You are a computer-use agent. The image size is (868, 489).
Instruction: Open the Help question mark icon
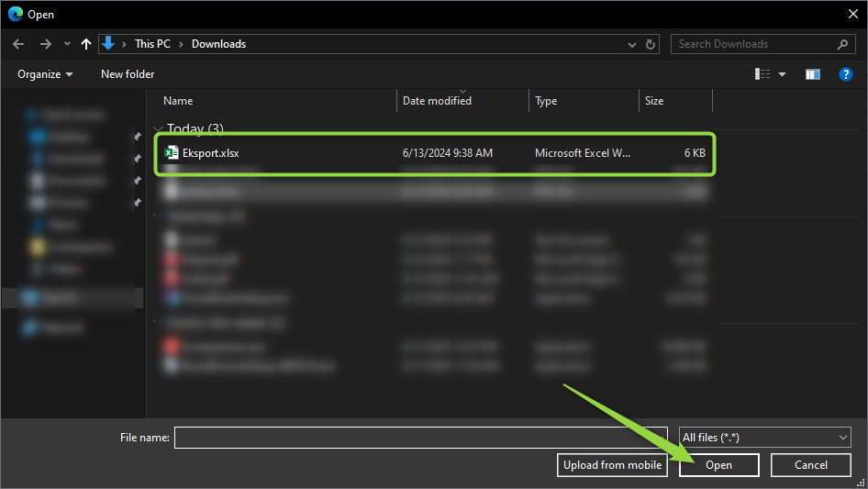pos(846,74)
